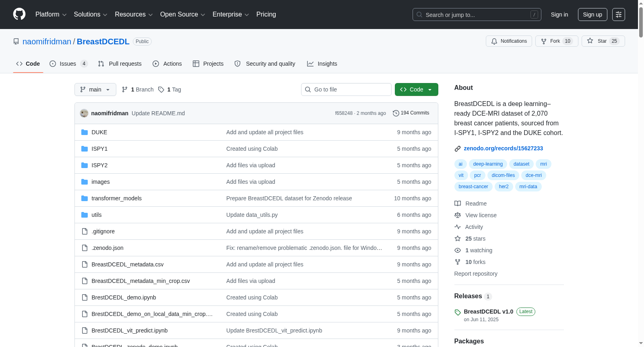Image resolution: width=644 pixels, height=347 pixels.
Task: Expand the Resources menu
Action: 134,15
